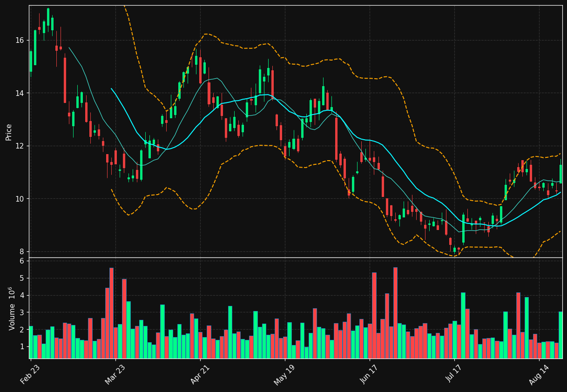
Task: Click the volume axis value 5
Action: point(22,278)
